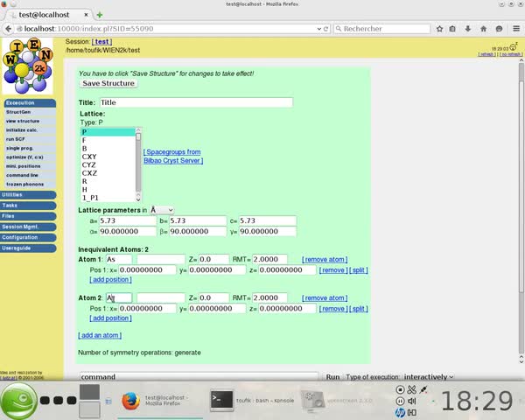Go to the Firefox home page icon

click(x=484, y=29)
